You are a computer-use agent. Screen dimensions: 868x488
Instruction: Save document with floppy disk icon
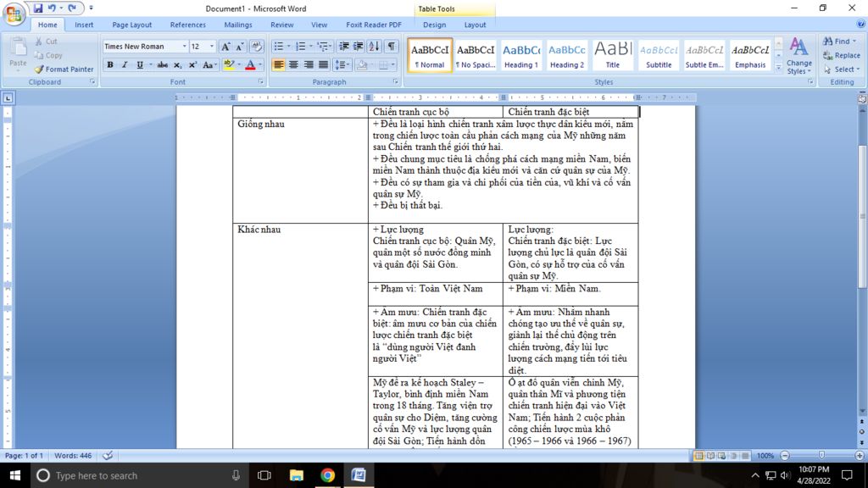37,8
